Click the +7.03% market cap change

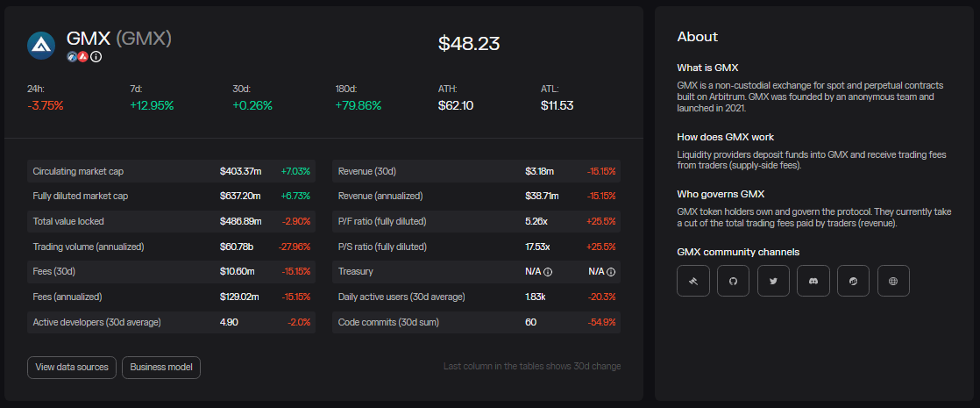click(x=295, y=171)
